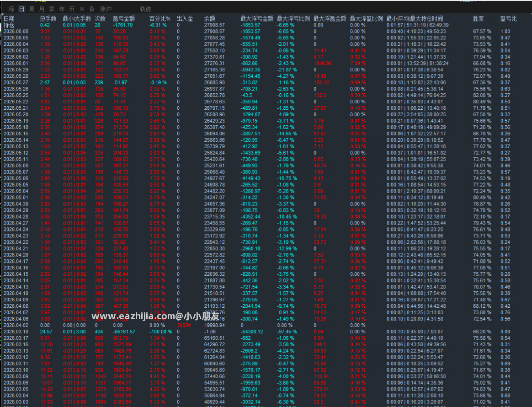The image size is (532, 407).
Task: Click the -51.97 profit cell
Action: [x=120, y=82]
